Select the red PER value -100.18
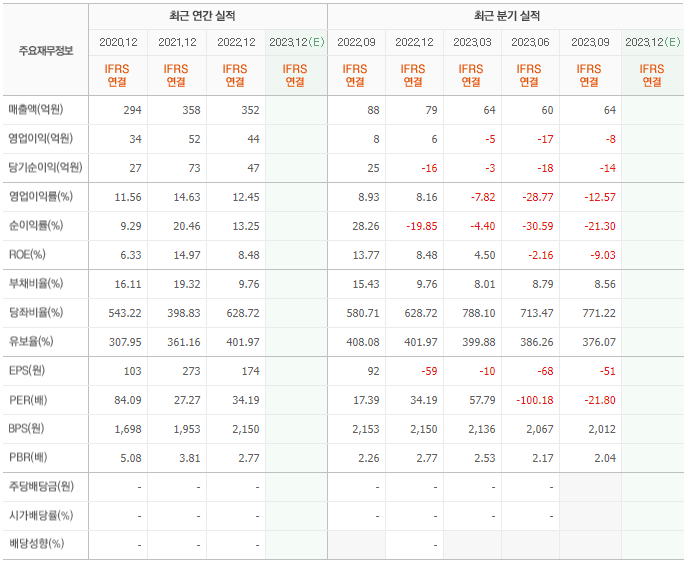Image resolution: width=694 pixels, height=564 pixels. (535, 401)
